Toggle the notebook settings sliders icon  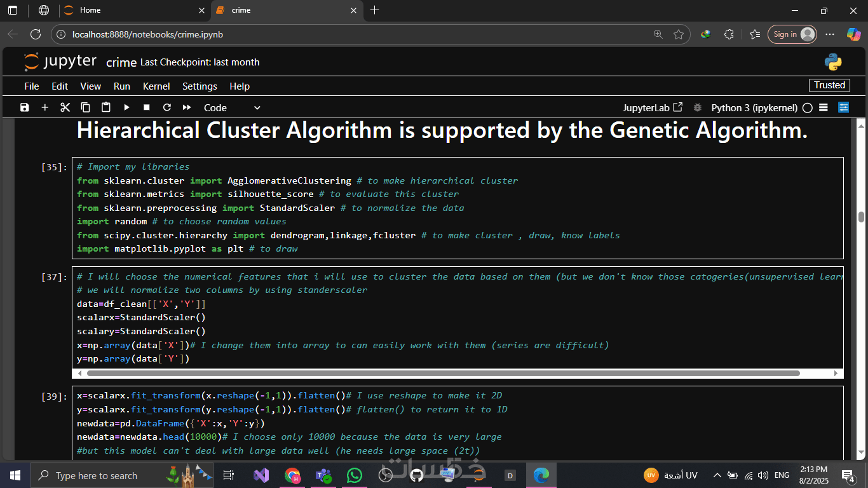(x=844, y=107)
